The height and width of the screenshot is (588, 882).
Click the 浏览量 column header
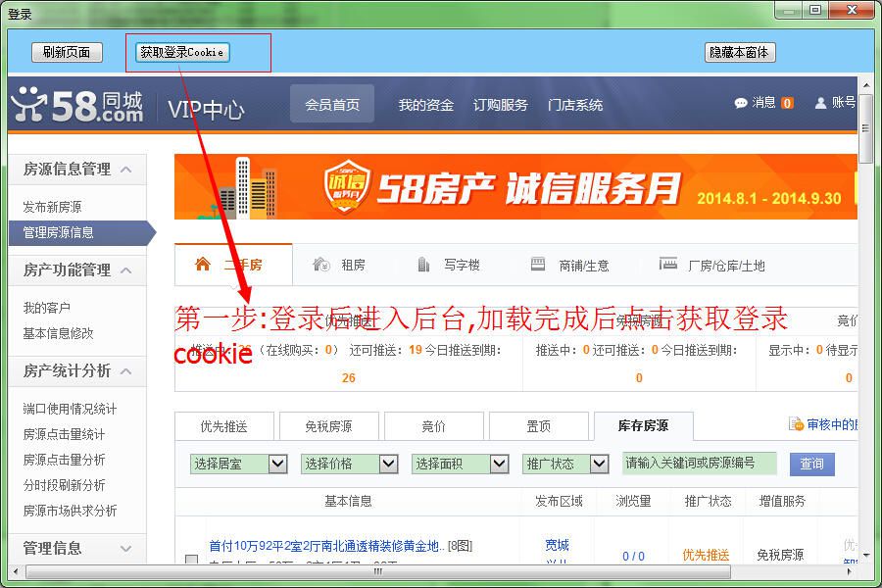[x=633, y=501]
